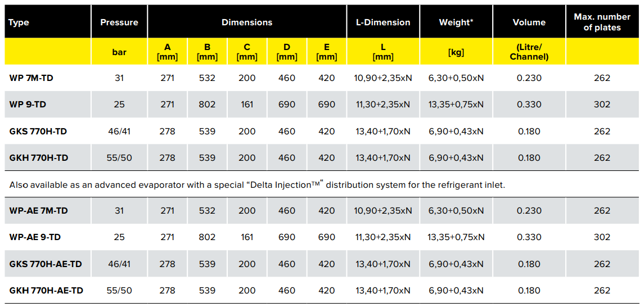644x307 pixels.
Task: Click the E [mm] subheader
Action: tap(327, 52)
